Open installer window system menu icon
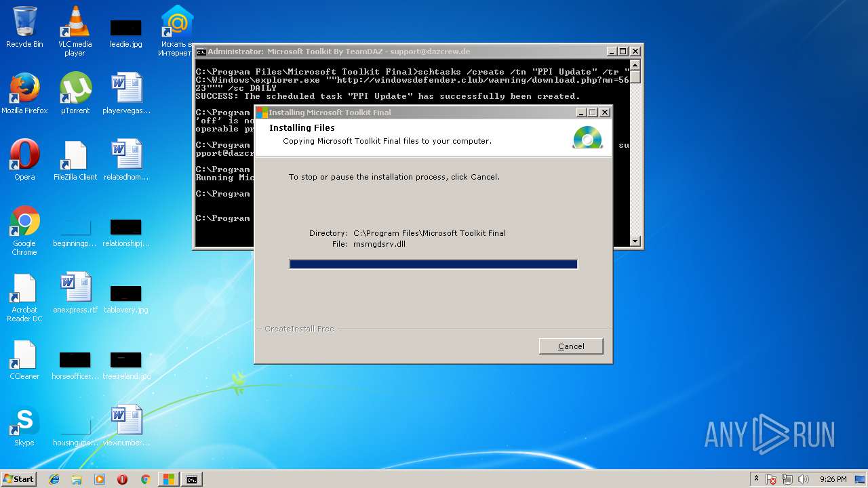Screen dimensions: 868x488 pyautogui.click(x=262, y=113)
